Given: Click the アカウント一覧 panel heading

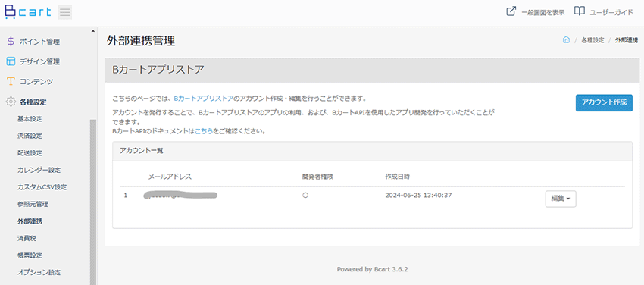Looking at the screenshot, I should (142, 151).
